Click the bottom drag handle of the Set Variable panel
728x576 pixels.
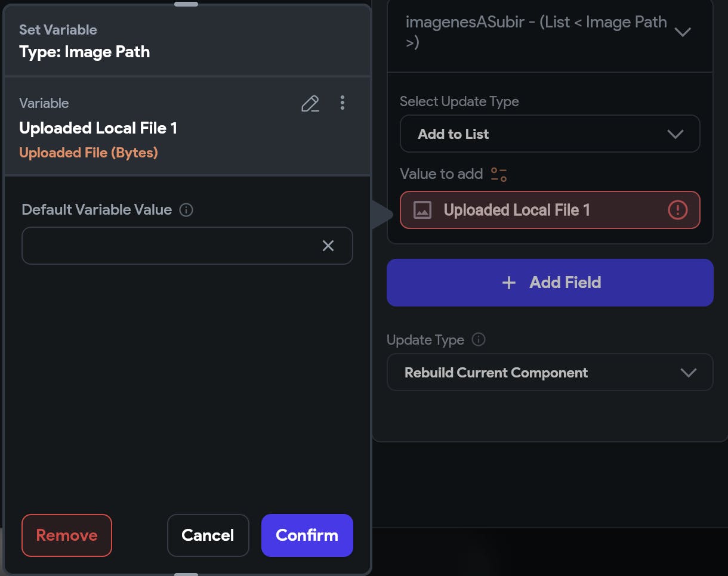(x=186, y=574)
